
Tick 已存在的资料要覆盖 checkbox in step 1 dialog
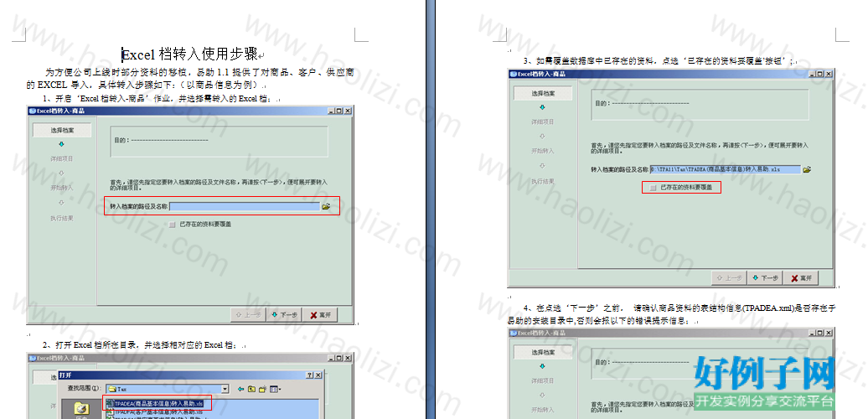coord(172,225)
